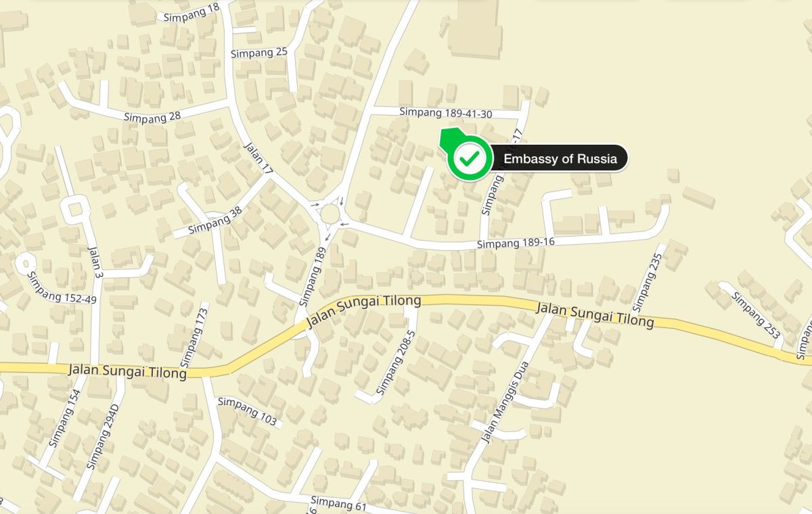Image resolution: width=812 pixels, height=514 pixels.
Task: Select the Simpang 189-41-30 road label
Action: click(446, 114)
